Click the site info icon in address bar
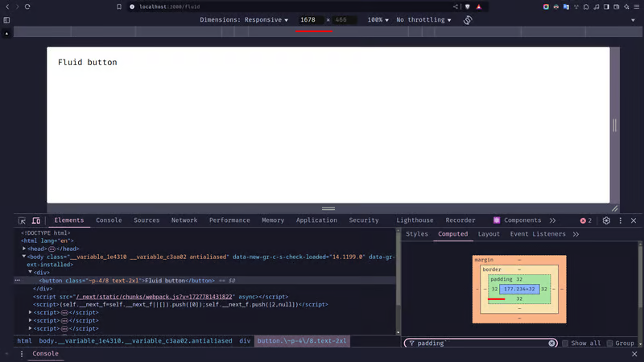Image resolution: width=644 pixels, height=362 pixels. (x=132, y=6)
